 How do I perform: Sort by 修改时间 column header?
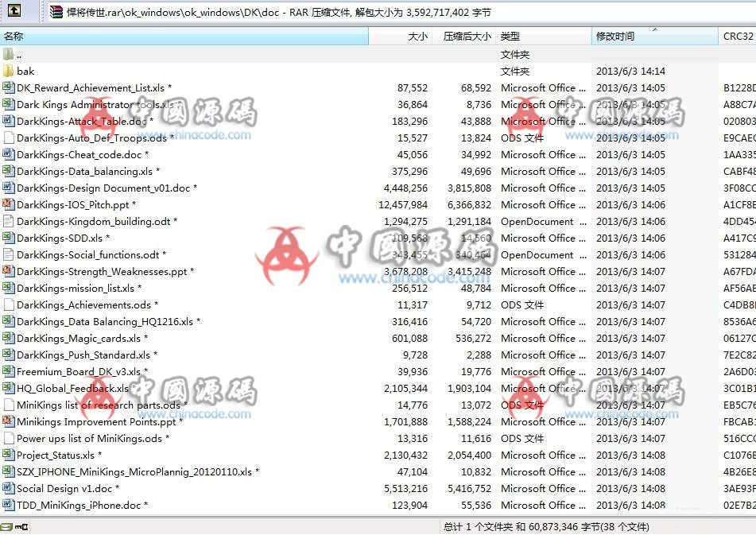click(655, 36)
